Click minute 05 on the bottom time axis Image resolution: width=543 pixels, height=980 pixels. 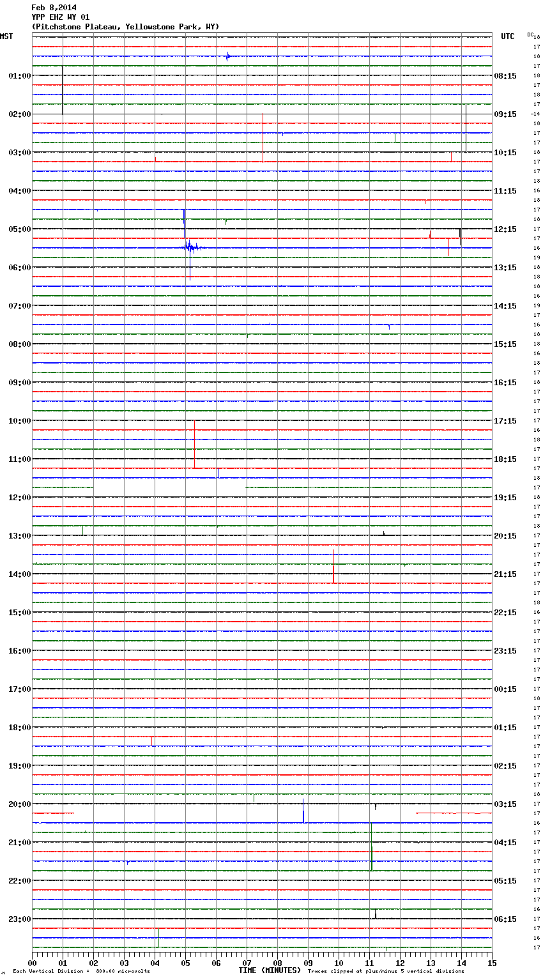185,963
